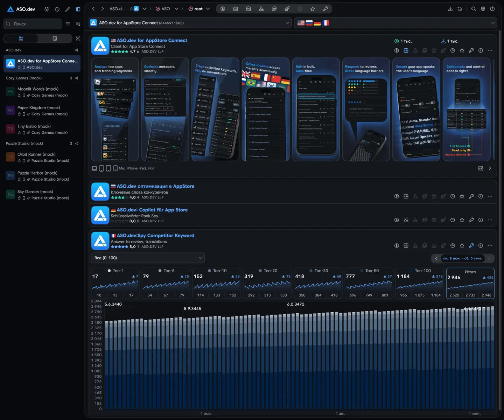This screenshot has height=420, width=504.
Task: Navigate forward with the right chevron
Action: tap(102, 9)
